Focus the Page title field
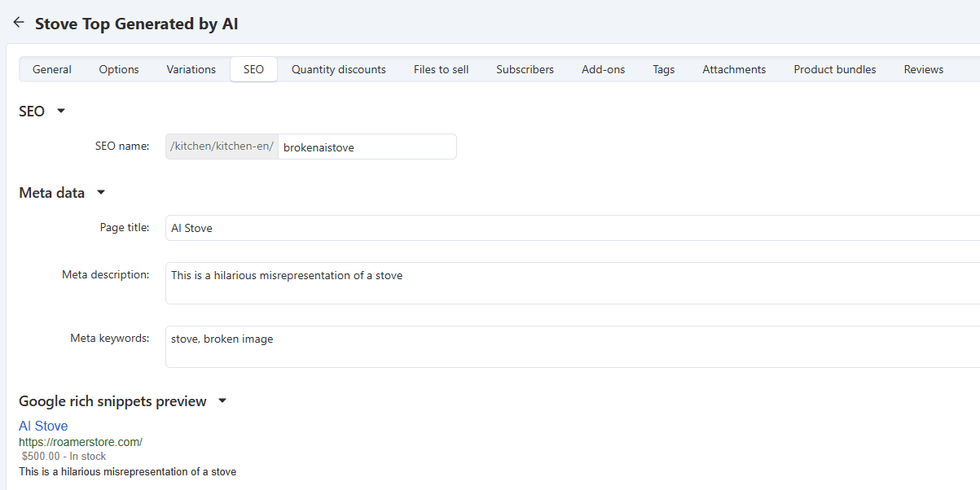980x490 pixels. [570, 228]
